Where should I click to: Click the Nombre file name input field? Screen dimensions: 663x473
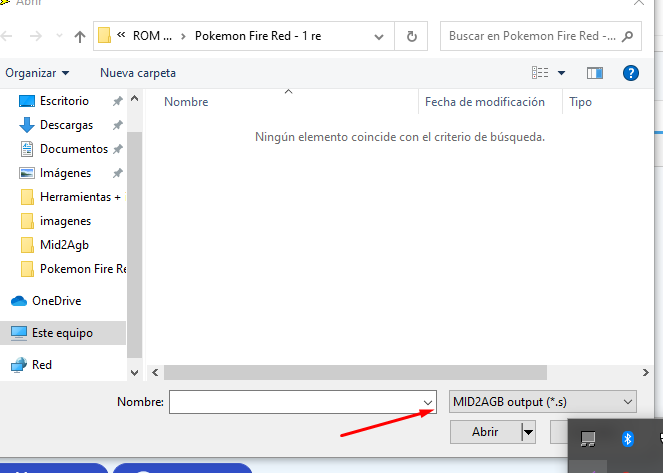[295, 402]
